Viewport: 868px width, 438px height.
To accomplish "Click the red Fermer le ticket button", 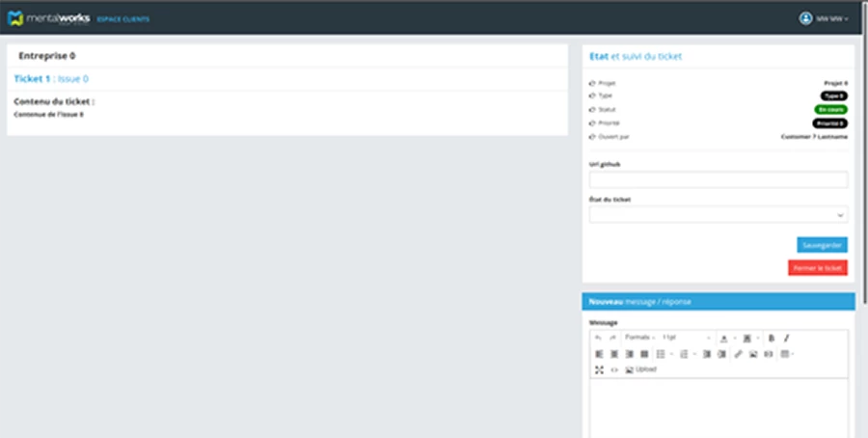I will [x=818, y=267].
